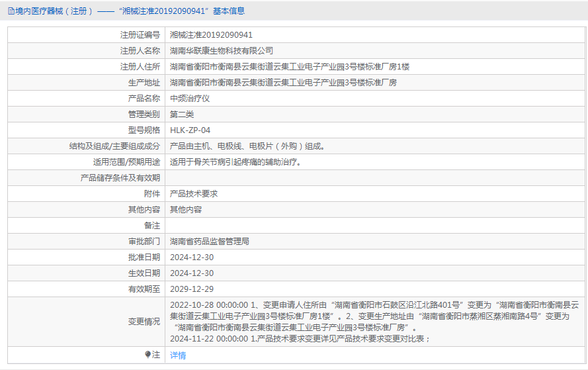Select text 产品由主机、电极线、电极片（外购）组成
588x370 pixels.
tap(247, 146)
